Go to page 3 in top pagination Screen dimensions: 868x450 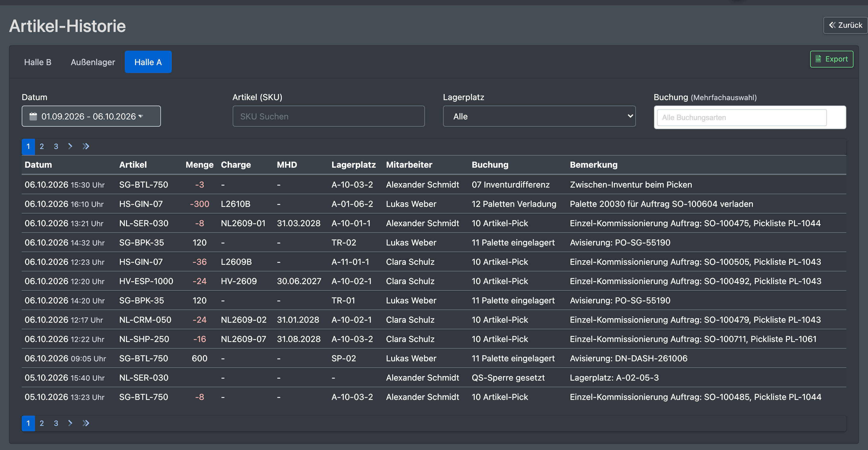[x=56, y=146]
